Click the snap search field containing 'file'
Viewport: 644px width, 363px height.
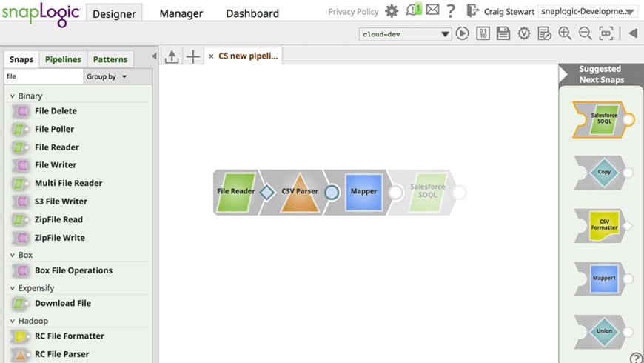[x=44, y=76]
